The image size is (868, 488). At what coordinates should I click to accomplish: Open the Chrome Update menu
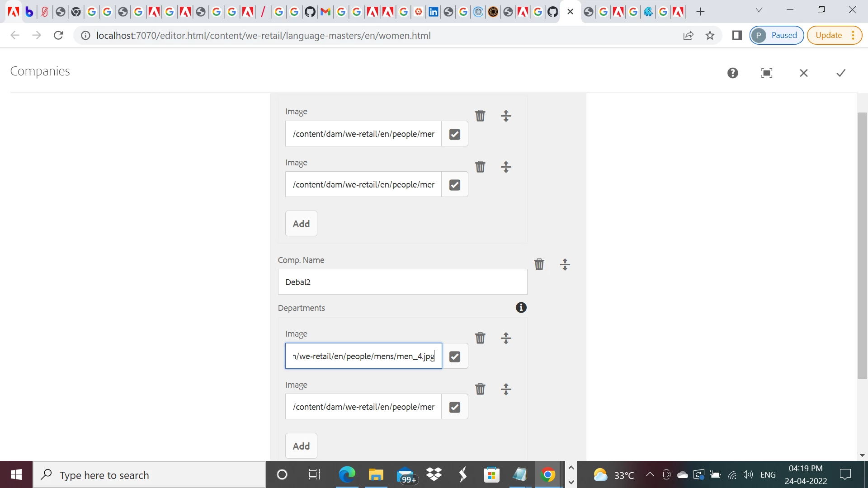(x=834, y=35)
